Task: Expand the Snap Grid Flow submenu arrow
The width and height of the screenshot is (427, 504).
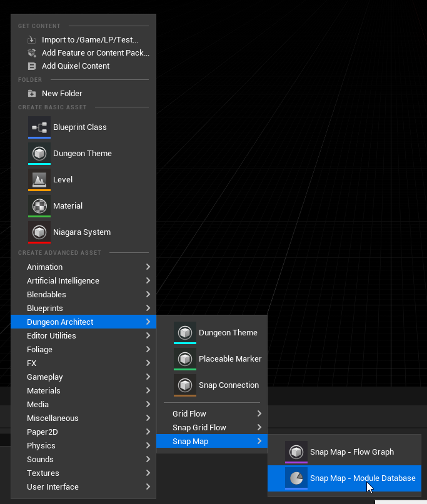Action: (x=259, y=428)
